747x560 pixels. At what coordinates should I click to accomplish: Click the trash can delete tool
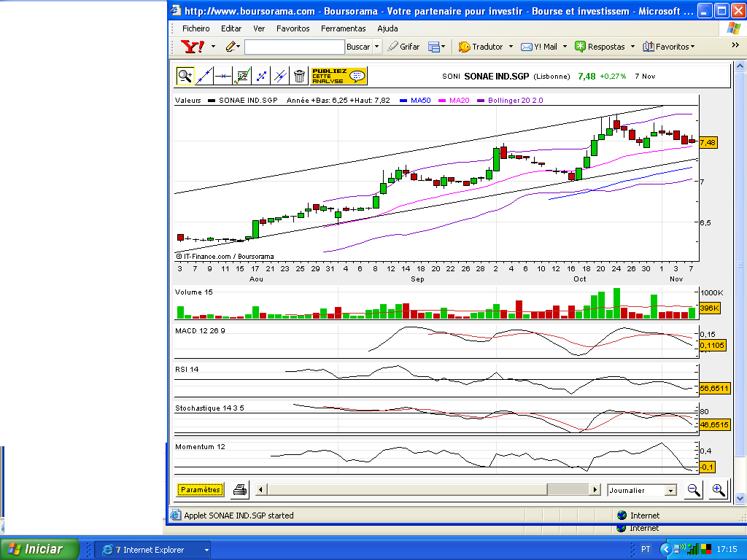299,76
